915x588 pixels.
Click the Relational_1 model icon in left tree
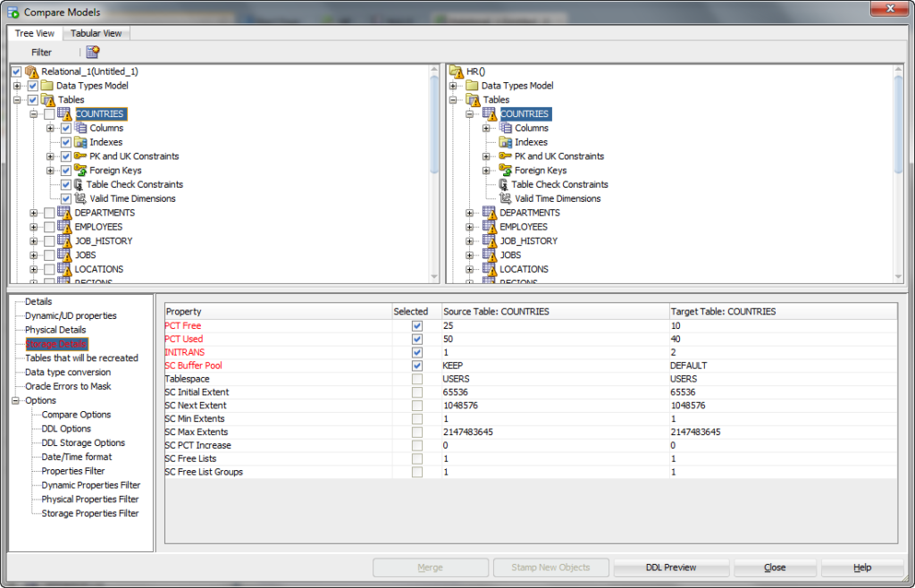[x=32, y=71]
